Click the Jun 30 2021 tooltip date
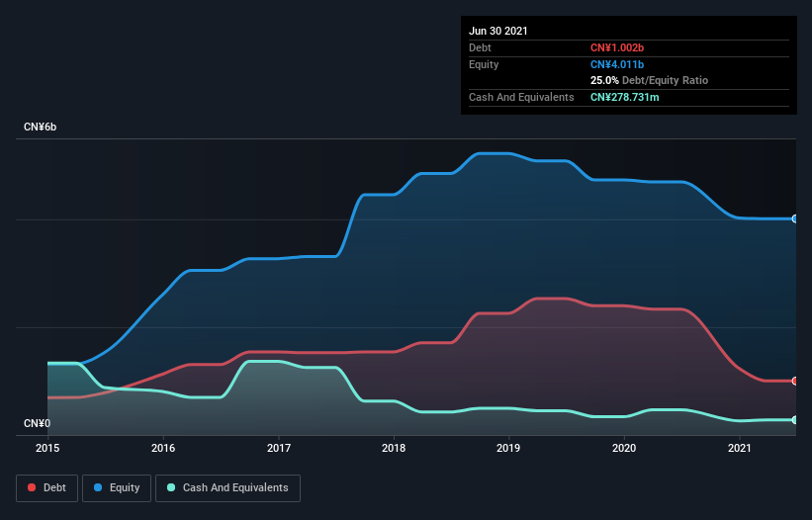 (x=498, y=31)
